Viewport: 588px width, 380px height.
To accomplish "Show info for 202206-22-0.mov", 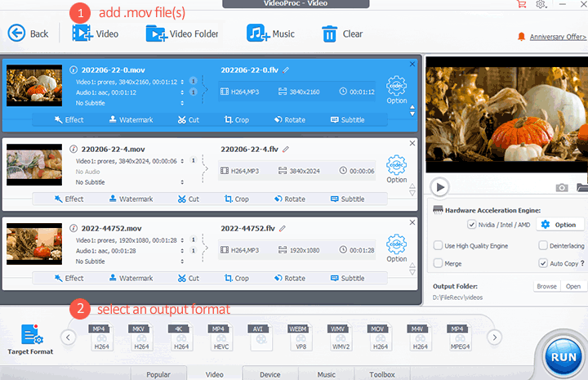I will click(x=73, y=70).
